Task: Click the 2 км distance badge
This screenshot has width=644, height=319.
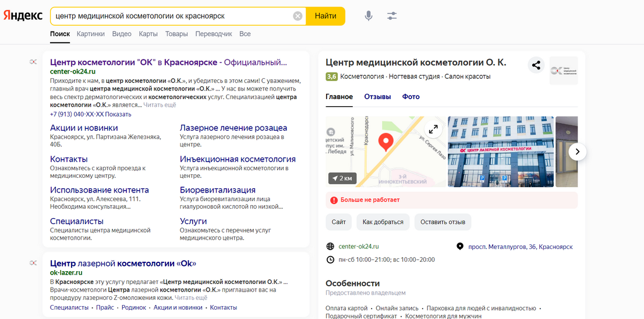Action: pyautogui.click(x=342, y=178)
